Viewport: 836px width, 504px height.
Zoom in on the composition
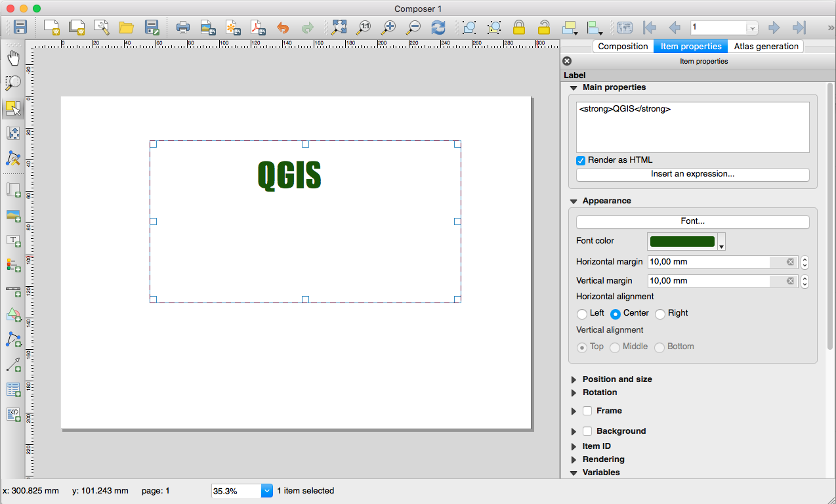pos(388,28)
